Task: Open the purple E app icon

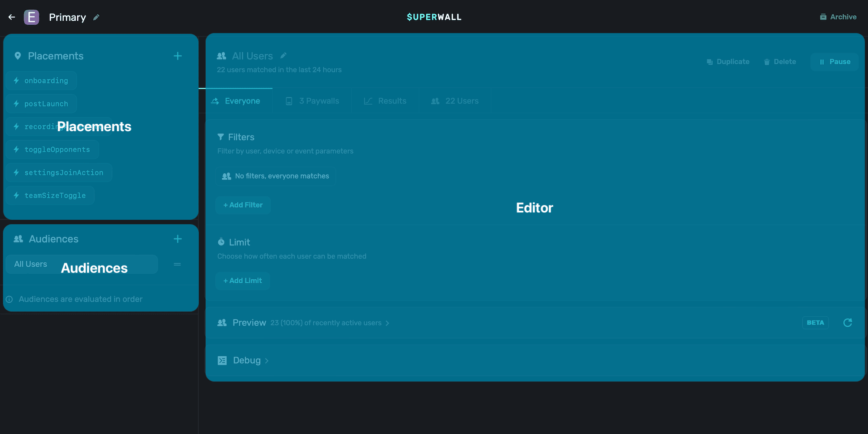Action: pos(31,17)
